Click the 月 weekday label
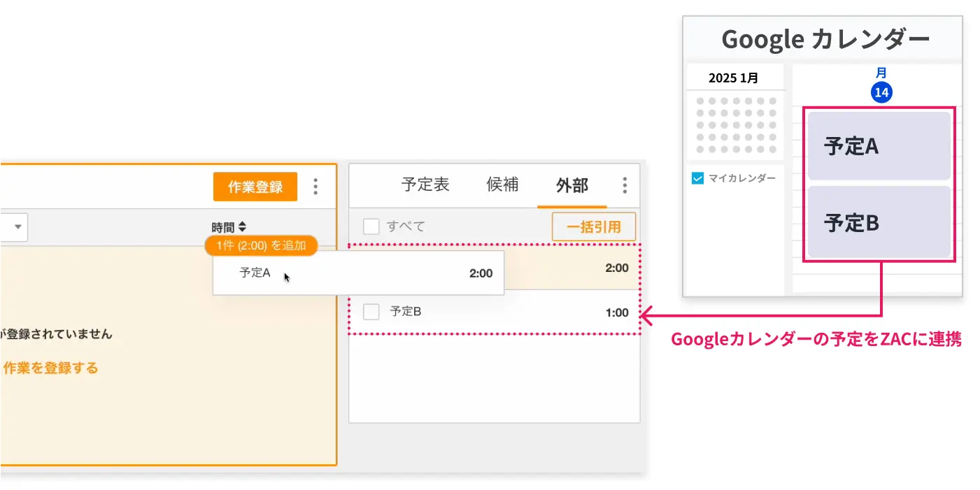This screenshot has width=980, height=490. tap(881, 73)
